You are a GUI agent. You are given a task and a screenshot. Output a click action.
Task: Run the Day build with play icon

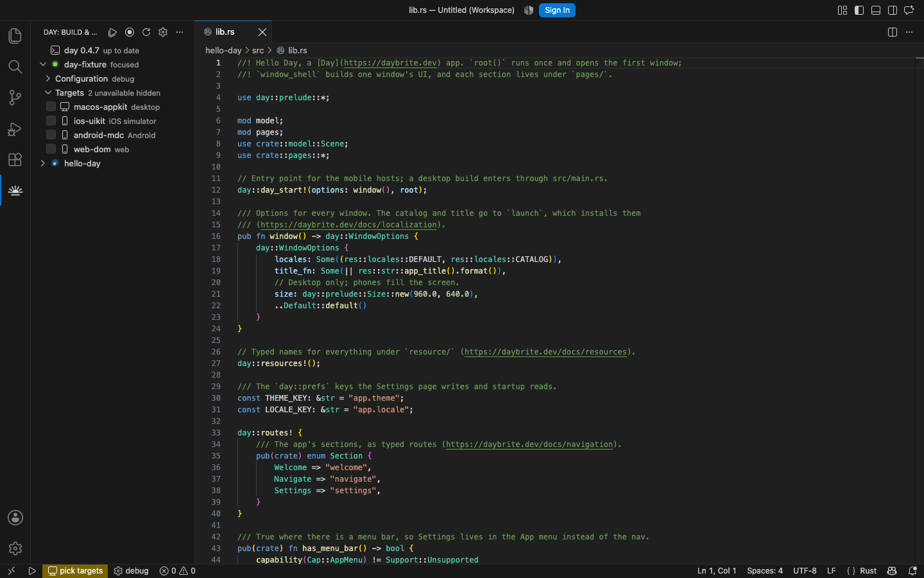click(x=112, y=32)
